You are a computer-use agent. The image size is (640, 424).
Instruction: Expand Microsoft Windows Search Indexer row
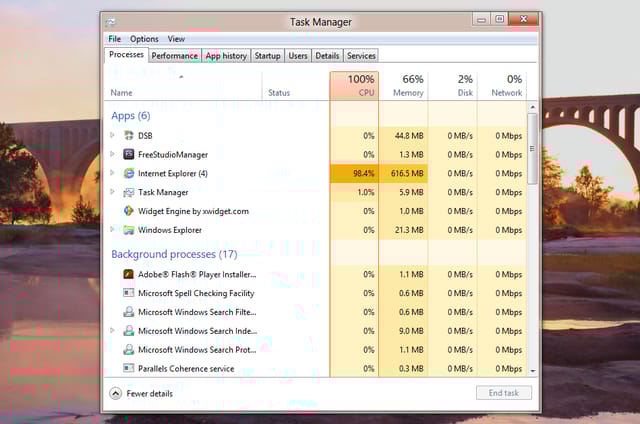112,331
